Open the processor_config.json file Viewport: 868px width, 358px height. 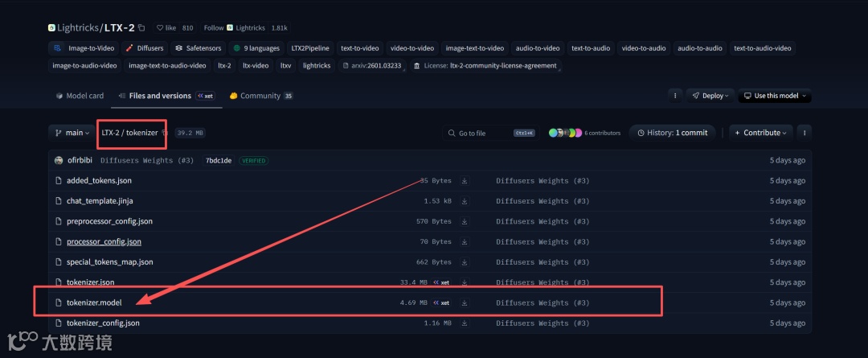pyautogui.click(x=104, y=241)
